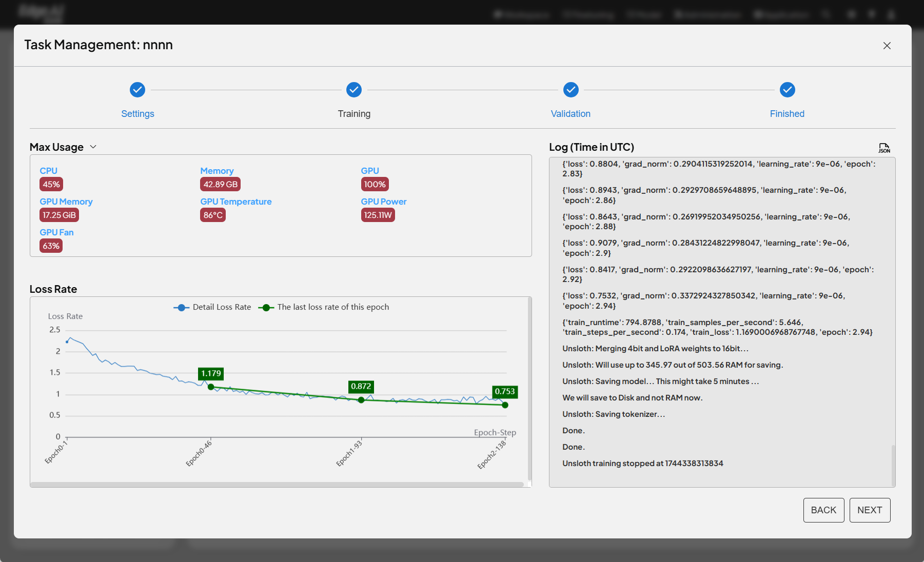Click the loss chart horizontal scrollbar
The height and width of the screenshot is (562, 924).
[x=277, y=484]
